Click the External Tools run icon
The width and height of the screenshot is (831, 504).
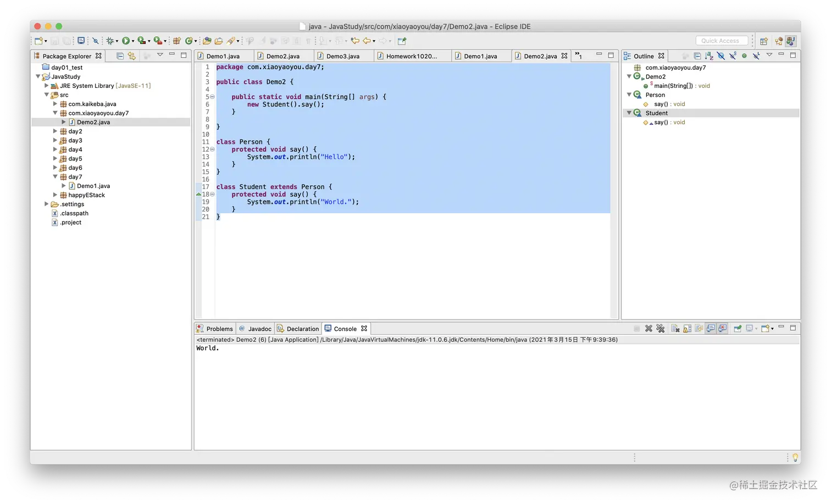pos(158,41)
